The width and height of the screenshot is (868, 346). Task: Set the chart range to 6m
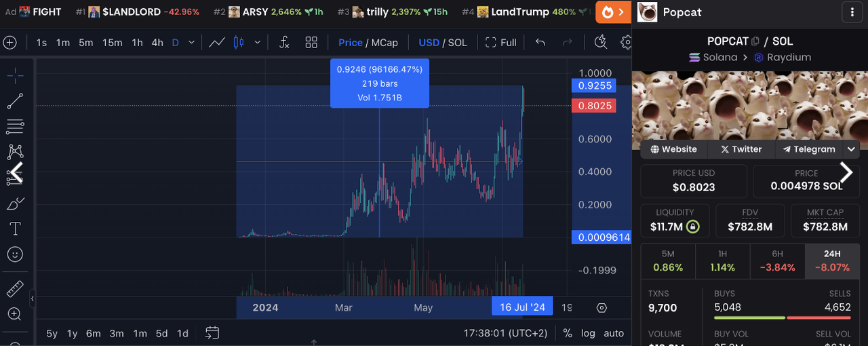tap(94, 334)
